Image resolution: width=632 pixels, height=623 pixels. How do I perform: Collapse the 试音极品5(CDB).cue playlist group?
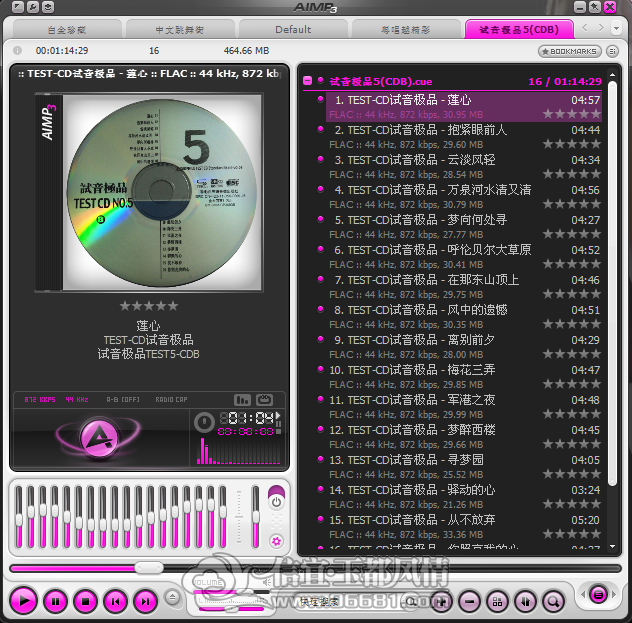[308, 81]
